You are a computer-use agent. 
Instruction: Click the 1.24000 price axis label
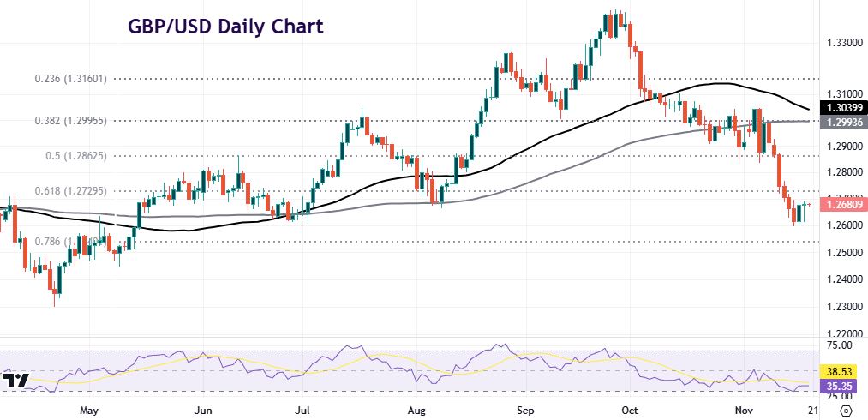click(842, 279)
